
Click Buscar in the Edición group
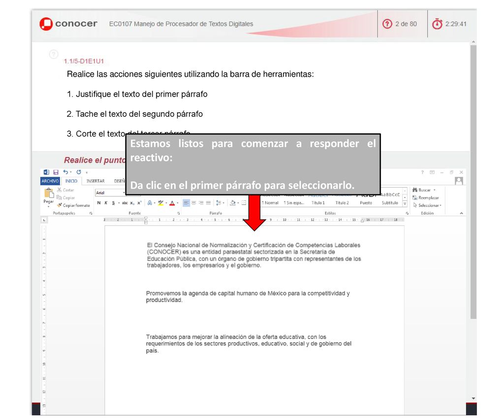[x=424, y=190]
